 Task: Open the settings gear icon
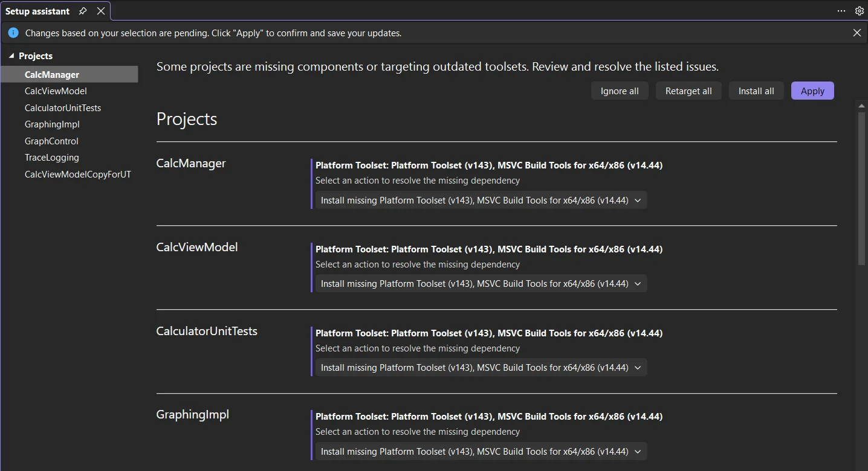pyautogui.click(x=859, y=11)
